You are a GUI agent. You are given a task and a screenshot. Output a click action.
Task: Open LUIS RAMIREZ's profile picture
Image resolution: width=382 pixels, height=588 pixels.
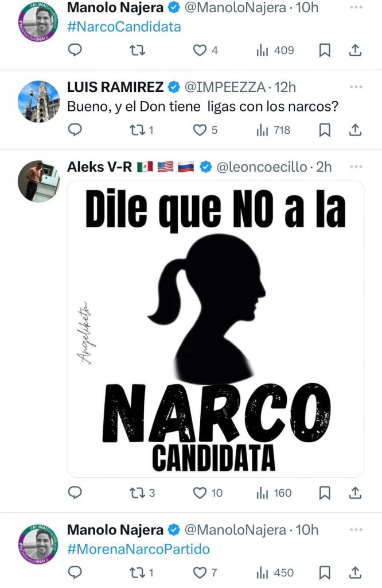coord(39,101)
